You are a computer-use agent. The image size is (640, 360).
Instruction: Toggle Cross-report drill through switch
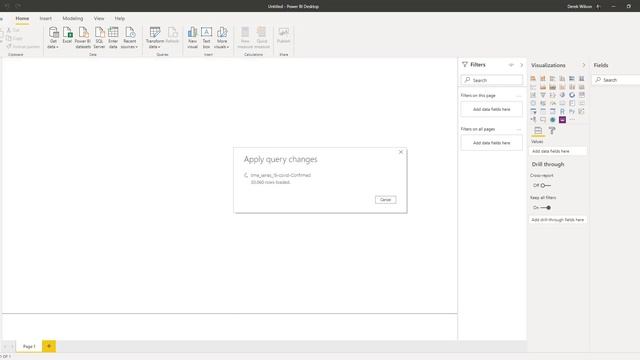point(545,185)
